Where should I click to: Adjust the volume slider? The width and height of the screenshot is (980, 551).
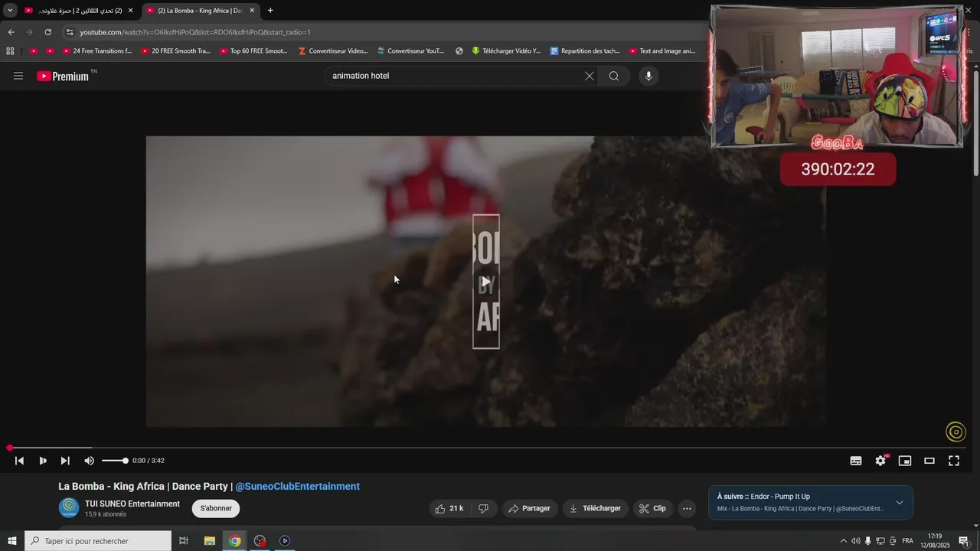coord(114,461)
